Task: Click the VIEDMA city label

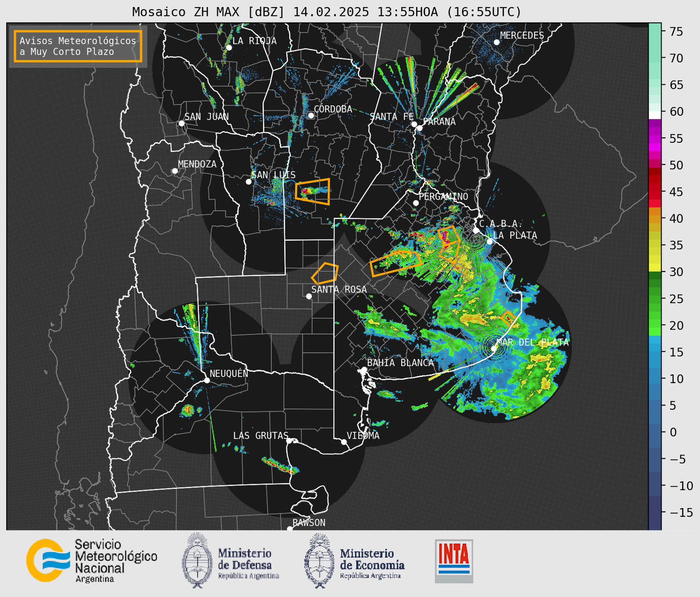Action: [363, 436]
